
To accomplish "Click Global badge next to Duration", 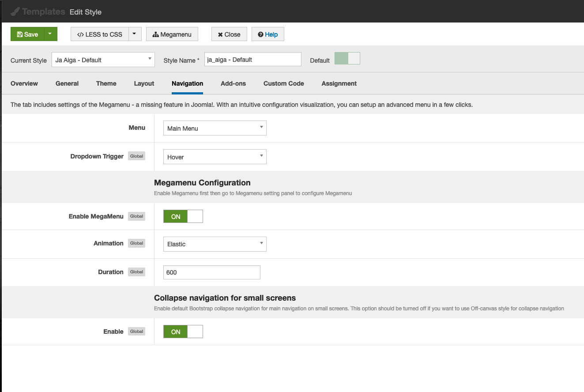I will point(136,272).
